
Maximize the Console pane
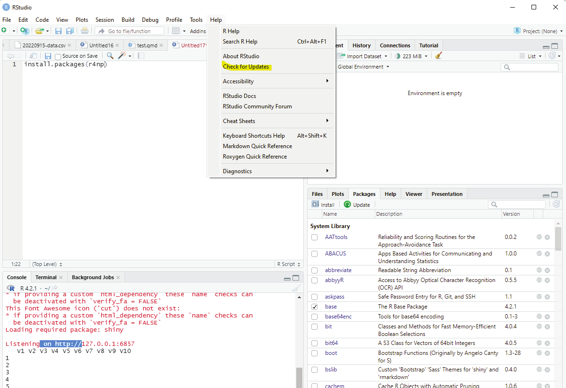click(x=296, y=278)
